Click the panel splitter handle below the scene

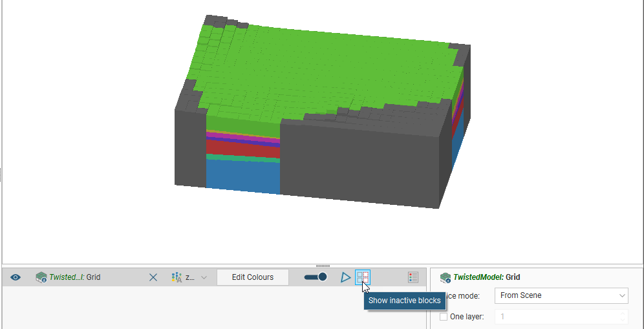(322, 266)
